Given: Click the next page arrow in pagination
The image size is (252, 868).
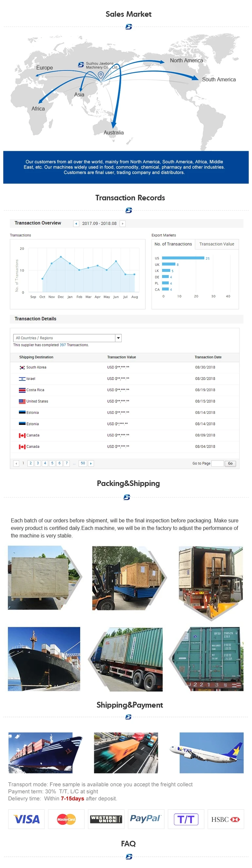Looking at the screenshot, I should pos(91,463).
